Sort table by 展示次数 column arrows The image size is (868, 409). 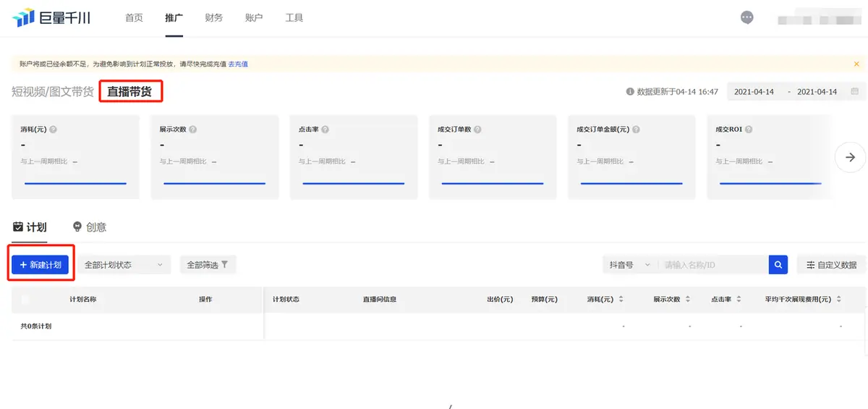click(688, 300)
